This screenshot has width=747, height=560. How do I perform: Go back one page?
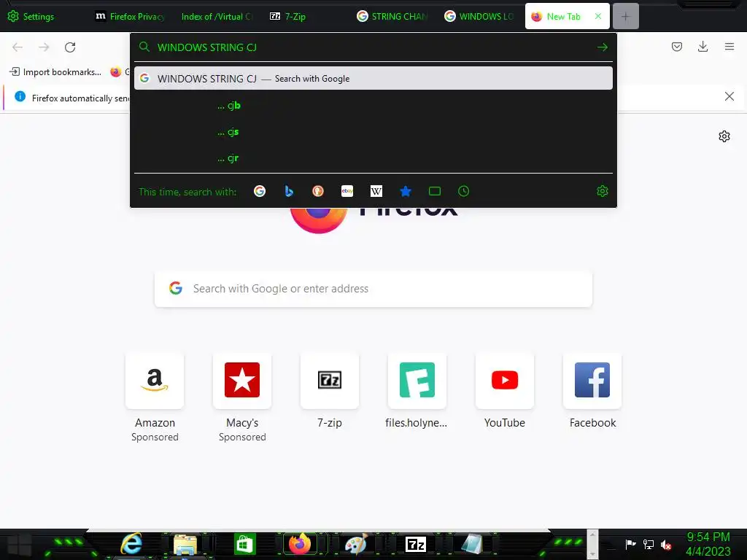pyautogui.click(x=18, y=47)
